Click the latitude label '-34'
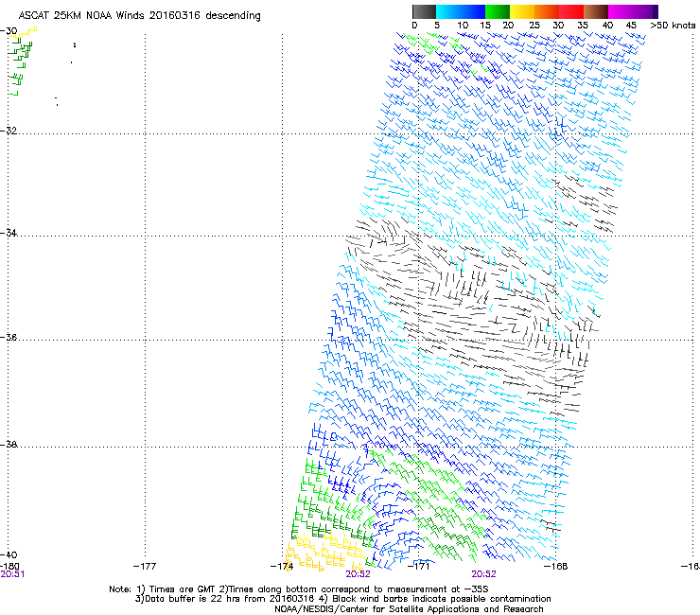This screenshot has width=700, height=615. (x=9, y=233)
